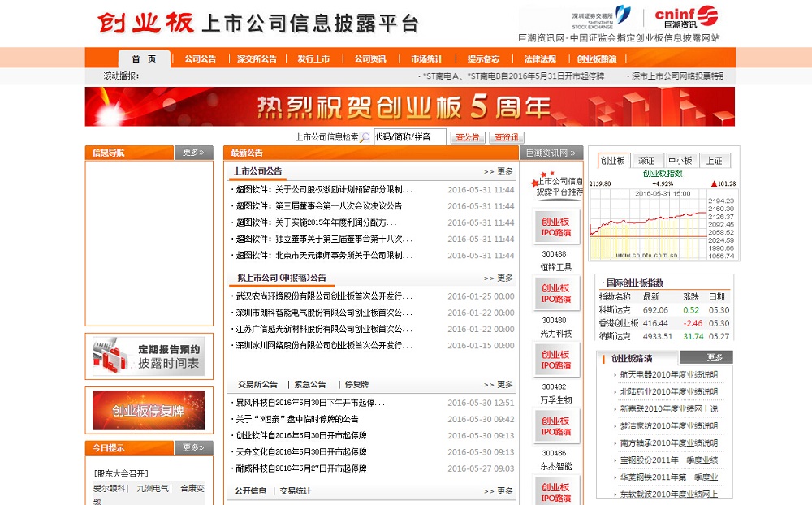Open 梦洁家纺2010年度业绩说明 link
This screenshot has width=812, height=505.
click(668, 425)
